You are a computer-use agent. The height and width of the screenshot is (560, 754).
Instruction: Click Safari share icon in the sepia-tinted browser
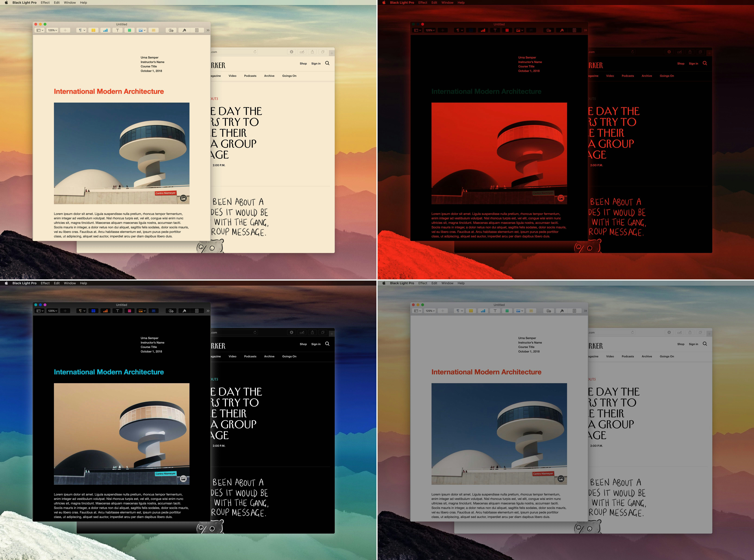312,52
